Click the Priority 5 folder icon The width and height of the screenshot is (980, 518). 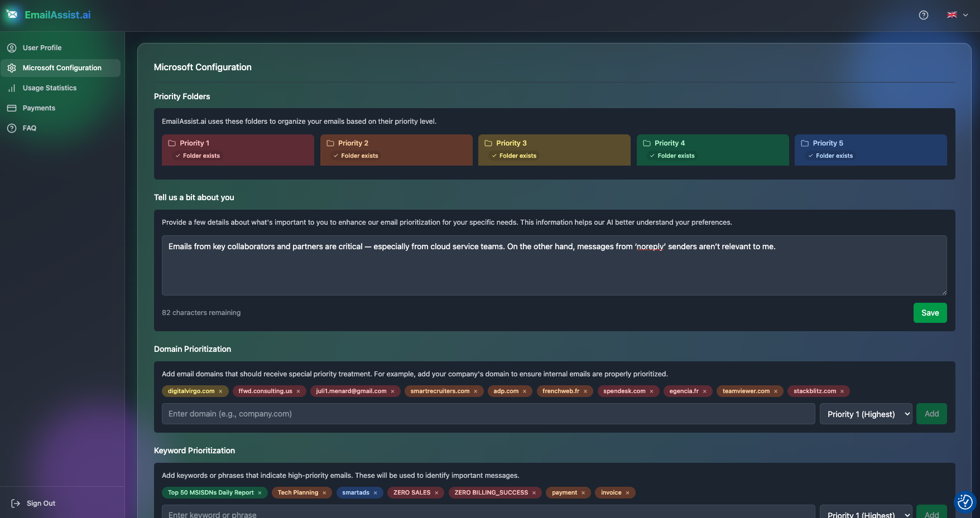805,143
